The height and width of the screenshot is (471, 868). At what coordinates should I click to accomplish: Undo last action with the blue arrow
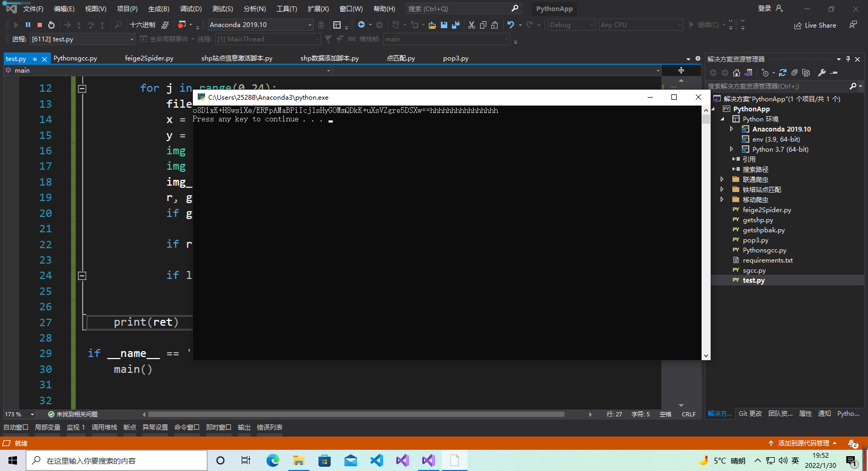pyautogui.click(x=511, y=25)
